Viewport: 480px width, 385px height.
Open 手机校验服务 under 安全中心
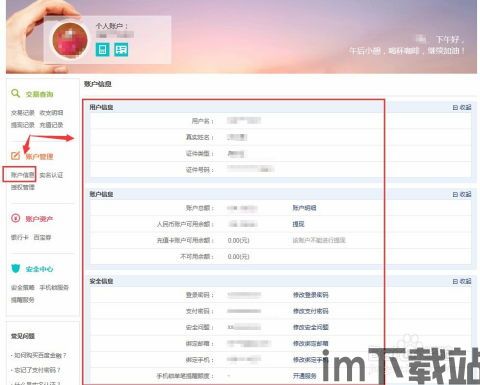coord(54,287)
